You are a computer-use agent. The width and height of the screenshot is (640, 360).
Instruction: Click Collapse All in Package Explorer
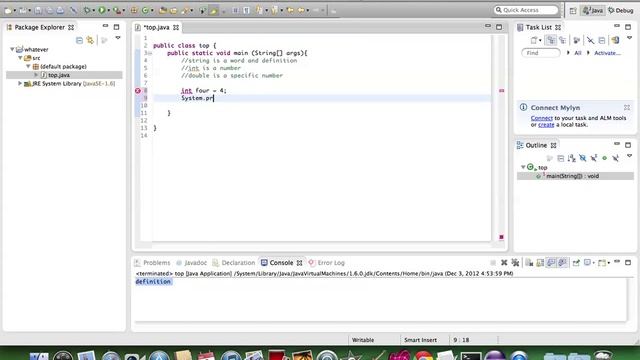point(79,40)
